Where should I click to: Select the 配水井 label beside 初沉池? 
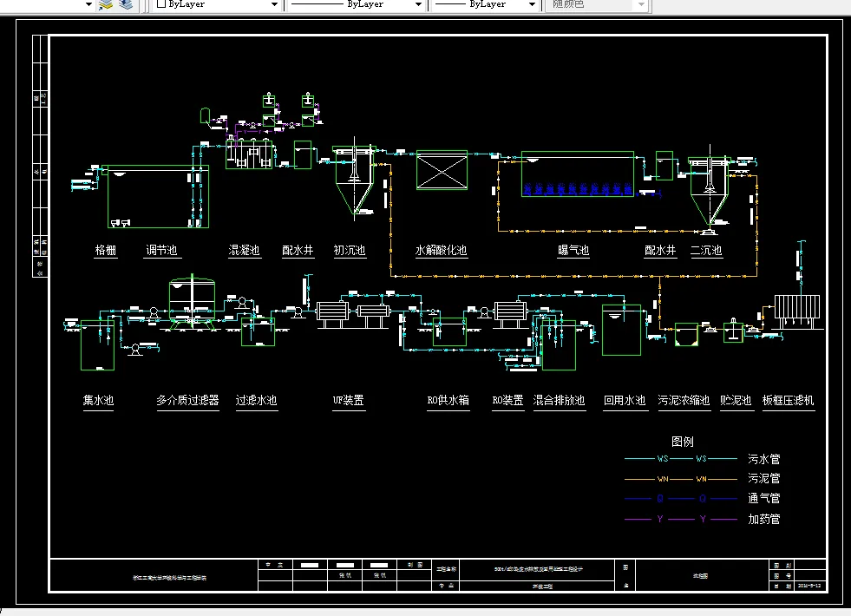pyautogui.click(x=298, y=250)
